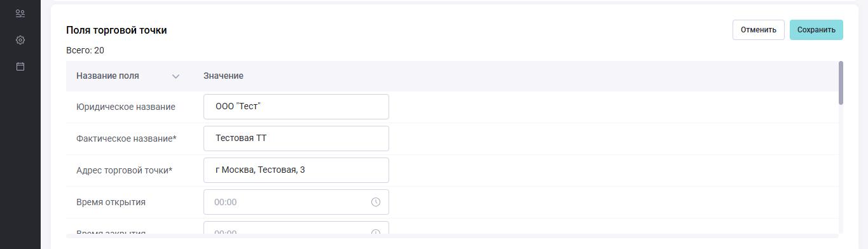Viewport: 868px width, 249px height.
Task: Click the clock icon in Время закрытия
Action: tap(376, 232)
